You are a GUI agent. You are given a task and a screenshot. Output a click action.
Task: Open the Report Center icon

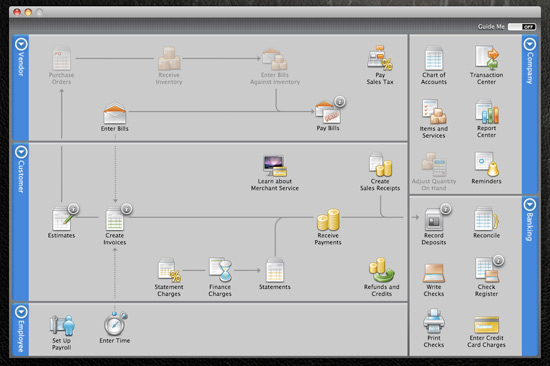[487, 112]
